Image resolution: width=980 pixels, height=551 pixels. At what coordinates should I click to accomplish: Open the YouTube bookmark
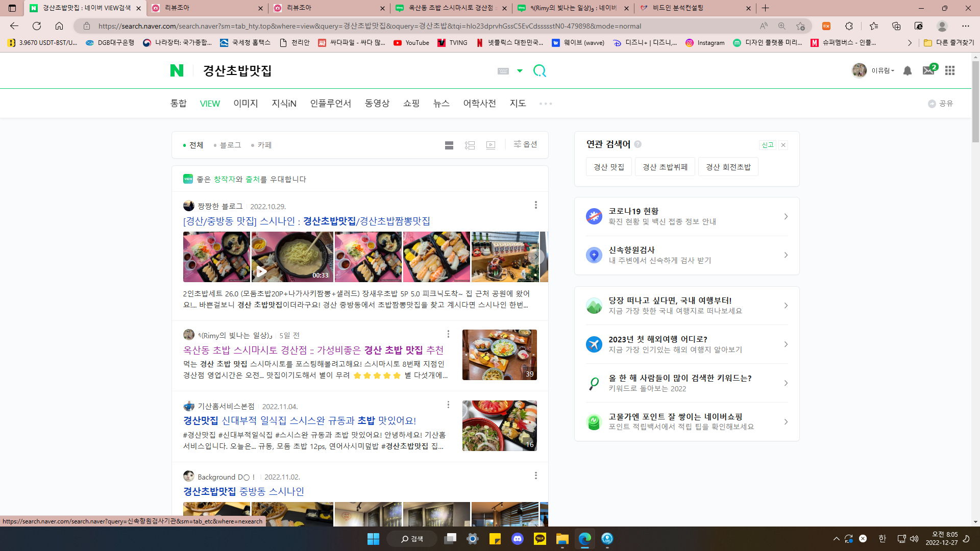tap(411, 43)
